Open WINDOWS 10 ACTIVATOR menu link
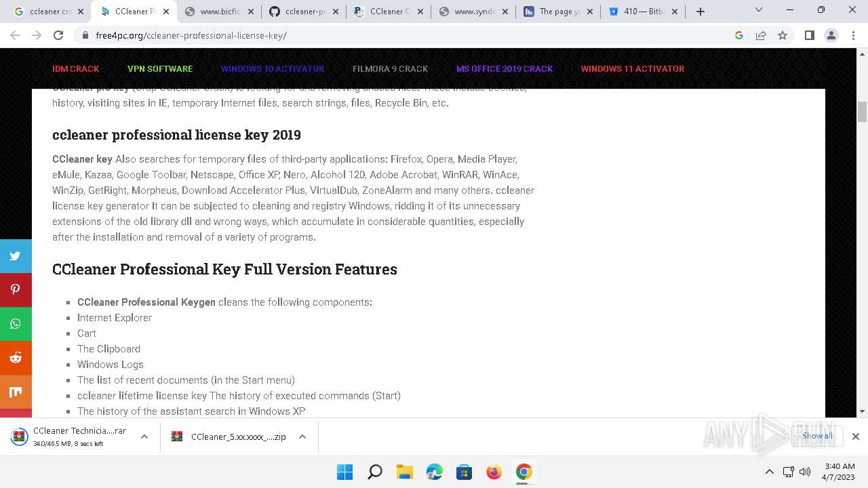 tap(273, 68)
